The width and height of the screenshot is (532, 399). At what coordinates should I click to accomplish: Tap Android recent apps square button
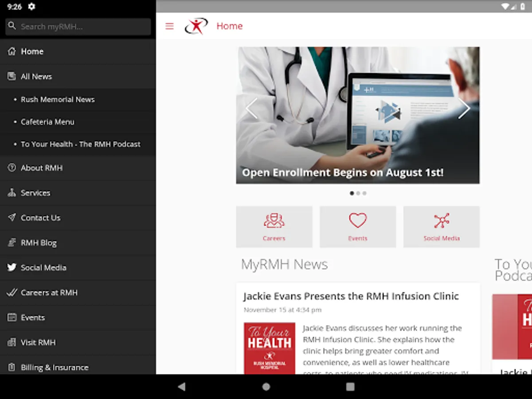pos(350,387)
